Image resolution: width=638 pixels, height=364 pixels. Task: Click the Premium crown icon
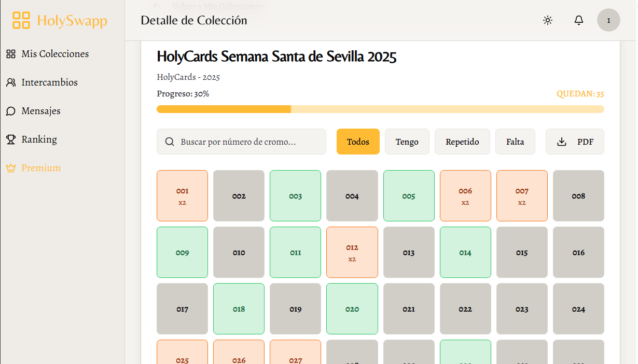(11, 168)
